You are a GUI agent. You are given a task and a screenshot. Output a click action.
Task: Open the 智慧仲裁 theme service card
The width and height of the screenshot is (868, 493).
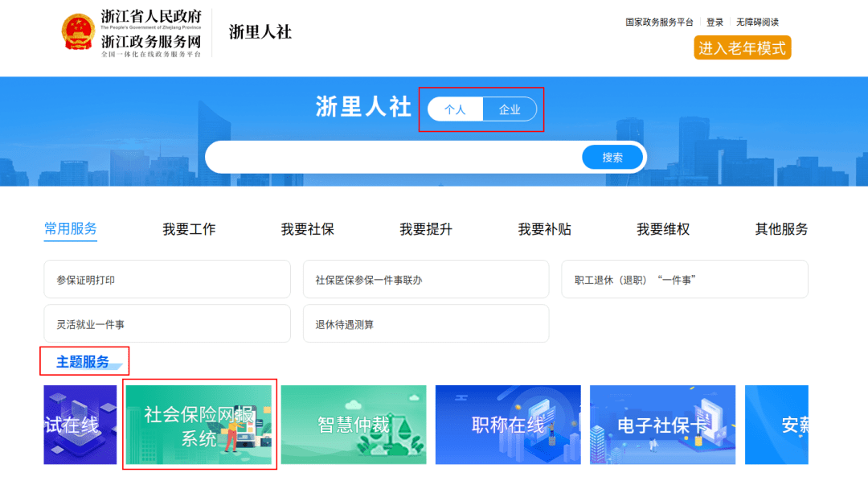tap(354, 425)
